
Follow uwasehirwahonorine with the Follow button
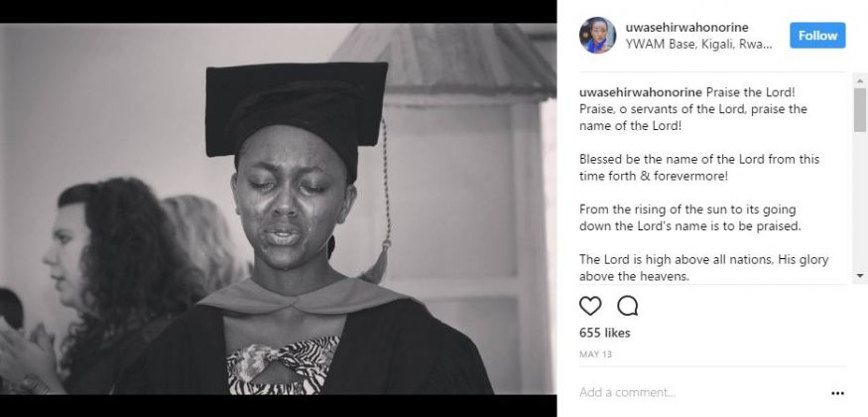point(817,36)
